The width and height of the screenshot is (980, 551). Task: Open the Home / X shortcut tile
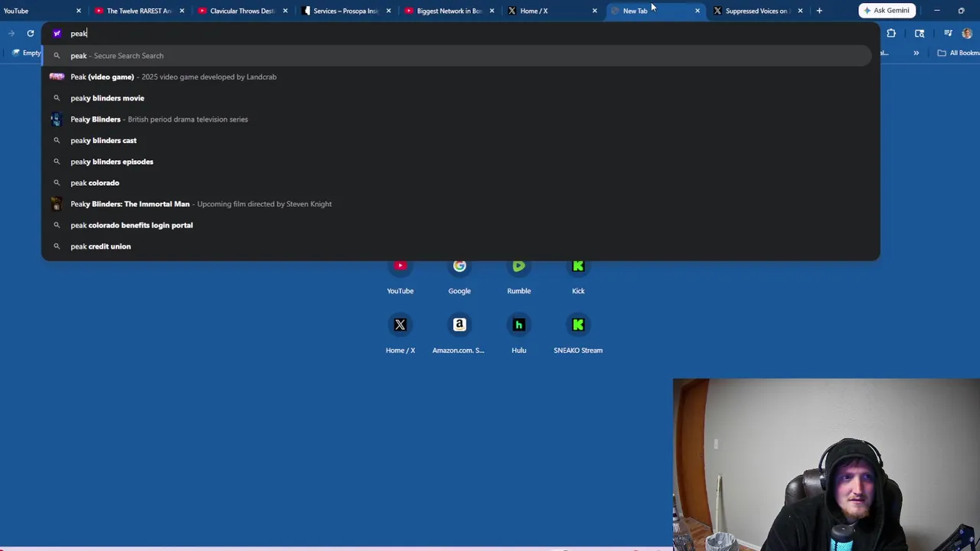tap(400, 334)
